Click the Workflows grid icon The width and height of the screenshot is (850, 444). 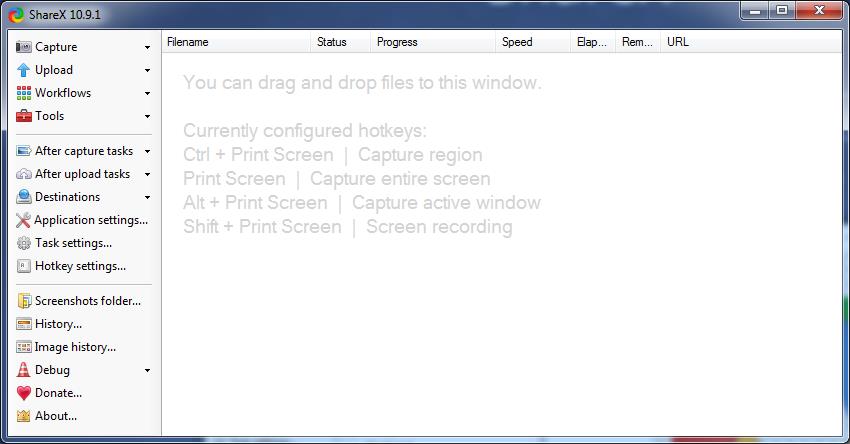point(23,93)
